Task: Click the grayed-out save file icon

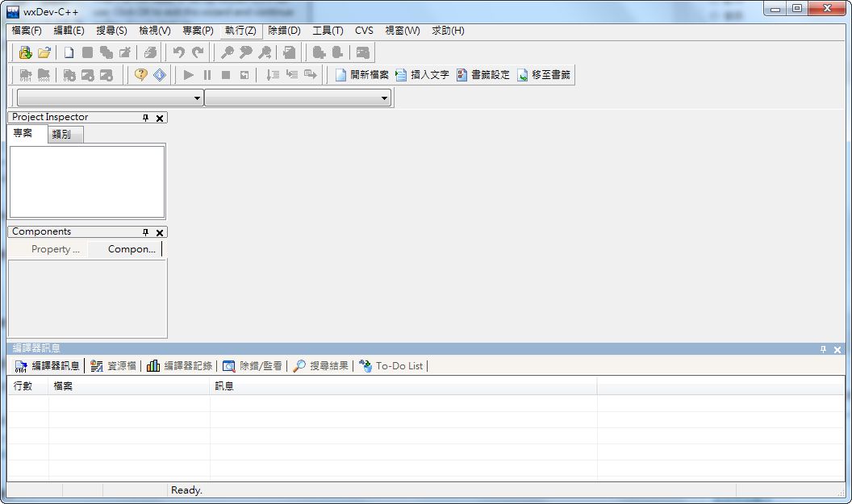Action: [87, 52]
